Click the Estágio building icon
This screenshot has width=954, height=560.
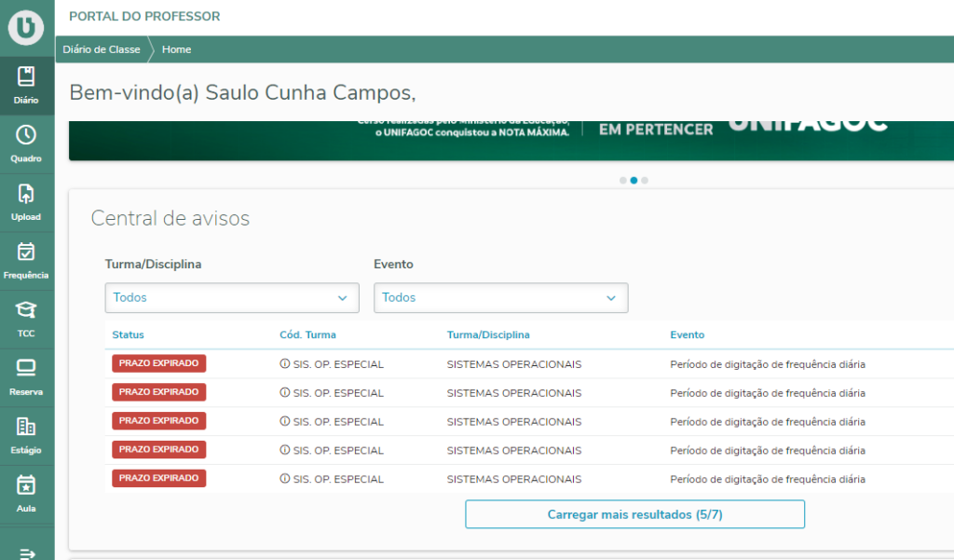(26, 429)
